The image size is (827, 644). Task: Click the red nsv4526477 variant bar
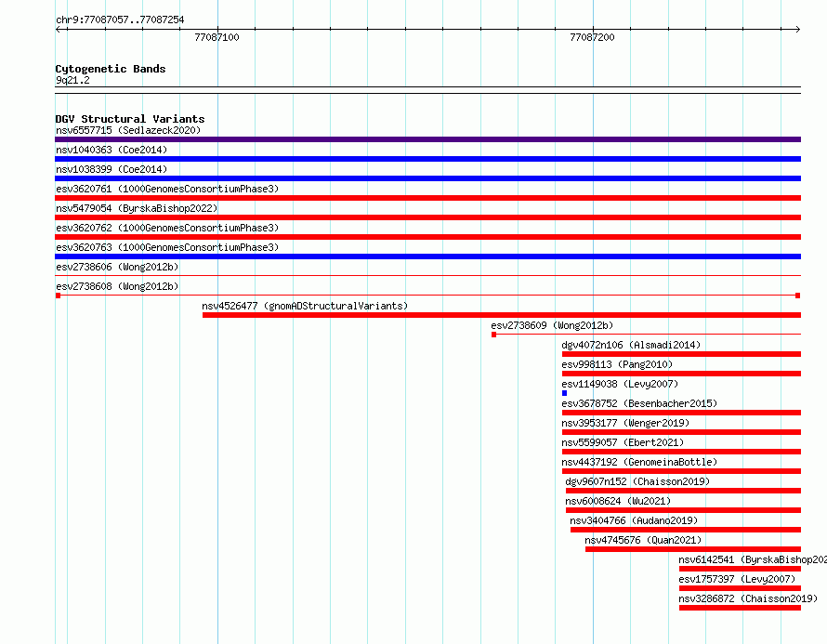click(x=502, y=315)
